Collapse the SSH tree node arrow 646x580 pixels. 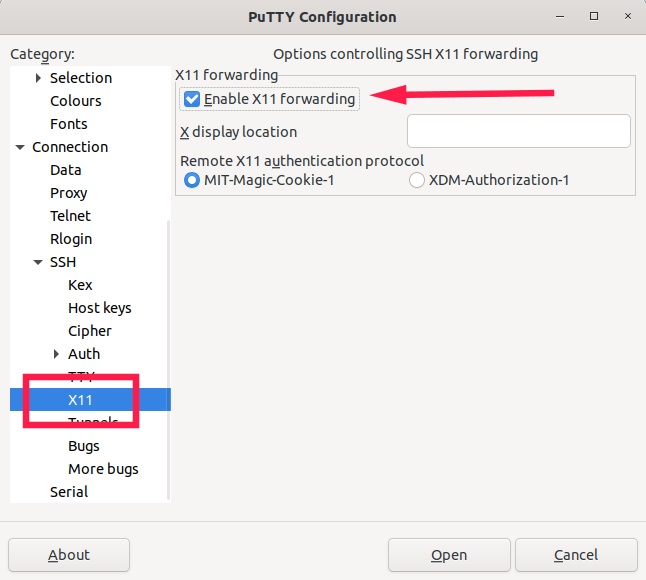click(x=39, y=262)
